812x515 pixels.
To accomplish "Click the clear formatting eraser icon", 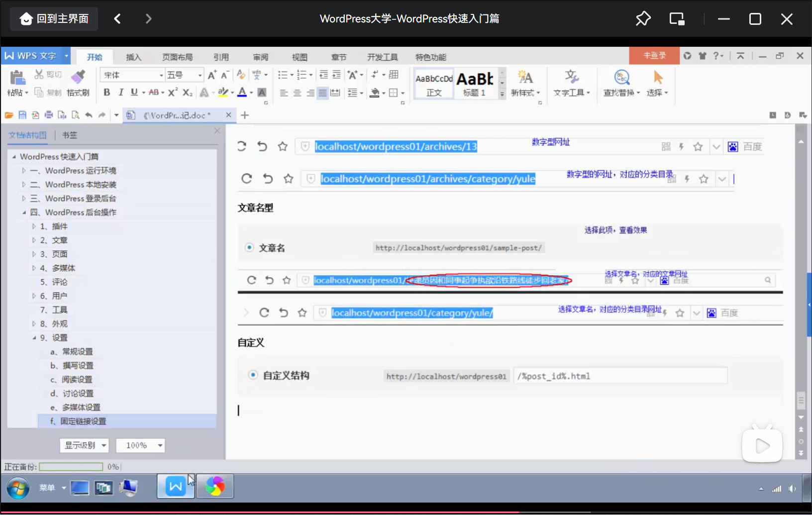I will pyautogui.click(x=241, y=75).
